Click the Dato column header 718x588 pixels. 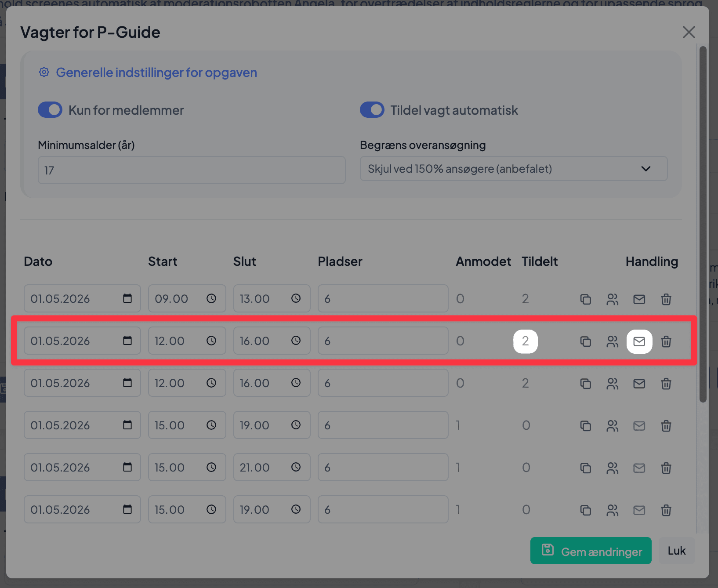pyautogui.click(x=38, y=261)
